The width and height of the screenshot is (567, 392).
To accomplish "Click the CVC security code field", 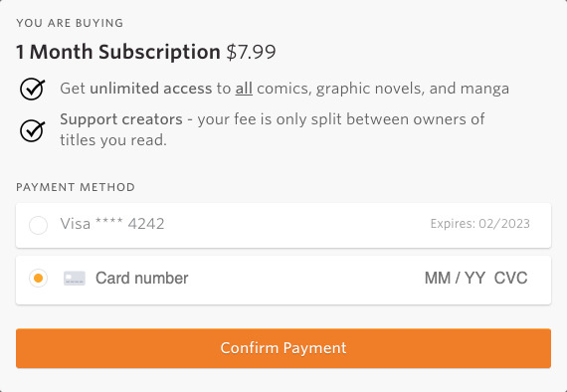I will 510,279.
